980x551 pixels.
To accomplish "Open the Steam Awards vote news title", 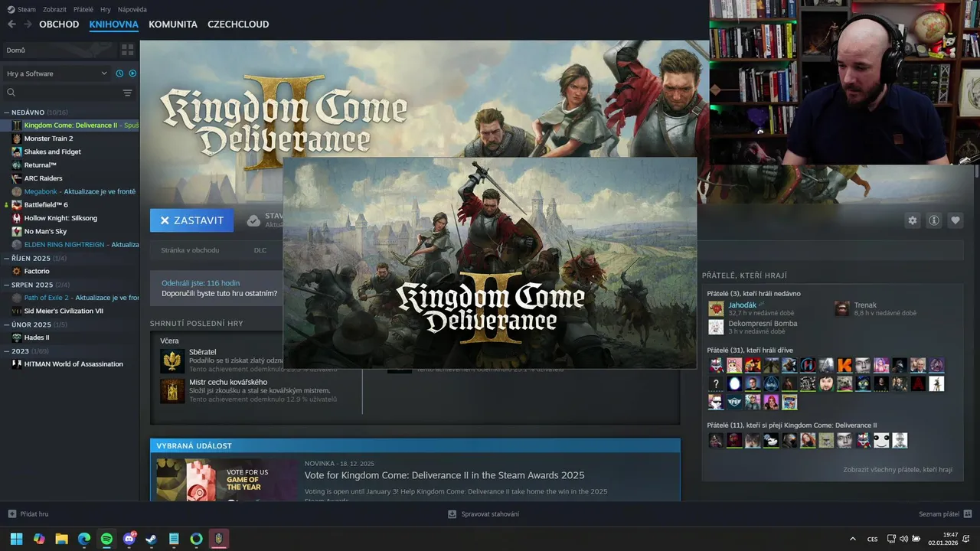I will coord(444,475).
